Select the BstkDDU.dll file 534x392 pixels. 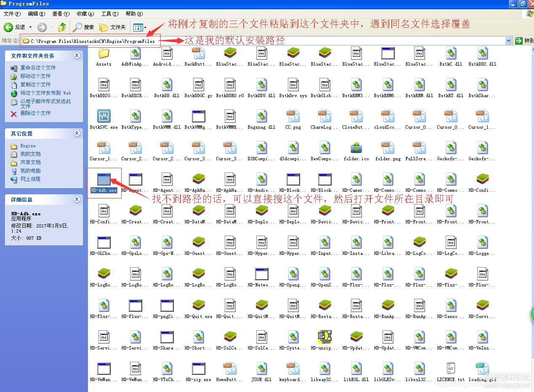(x=262, y=88)
